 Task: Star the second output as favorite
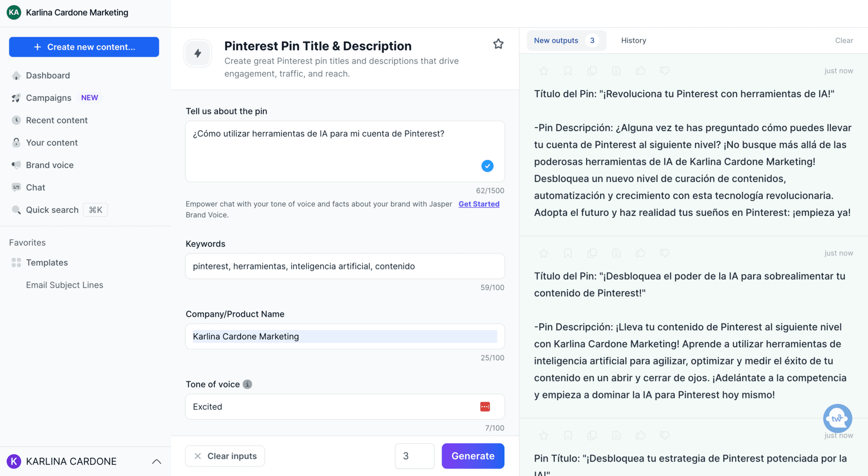[544, 253]
